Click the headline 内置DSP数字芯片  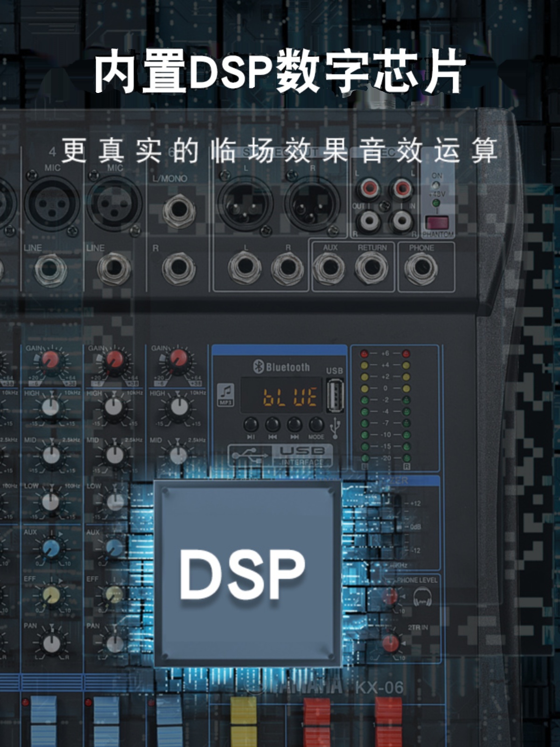click(280, 71)
